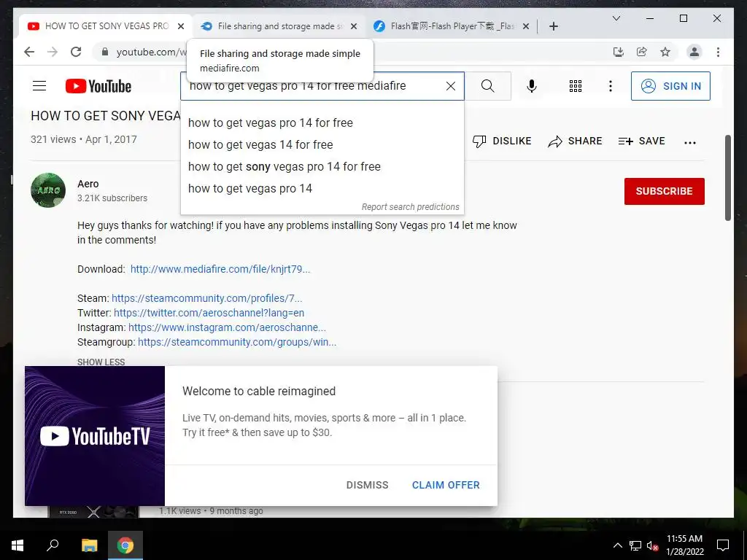The image size is (747, 560).
Task: Open the Aero channel avatar
Action: [x=48, y=190]
